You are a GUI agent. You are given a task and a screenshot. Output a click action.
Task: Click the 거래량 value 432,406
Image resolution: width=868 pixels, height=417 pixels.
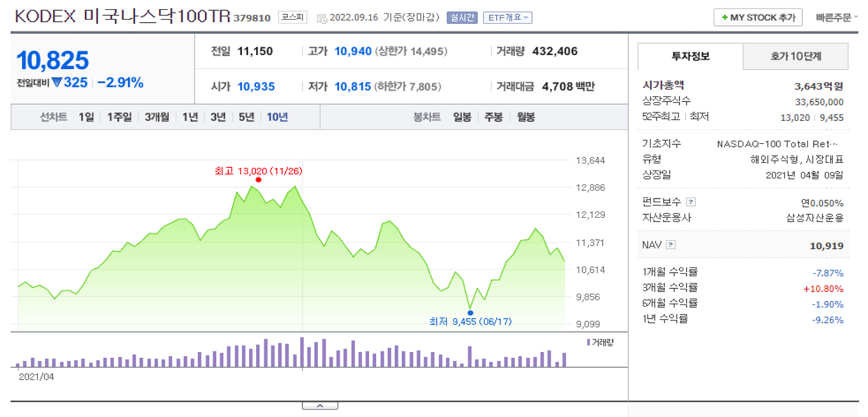pos(555,51)
